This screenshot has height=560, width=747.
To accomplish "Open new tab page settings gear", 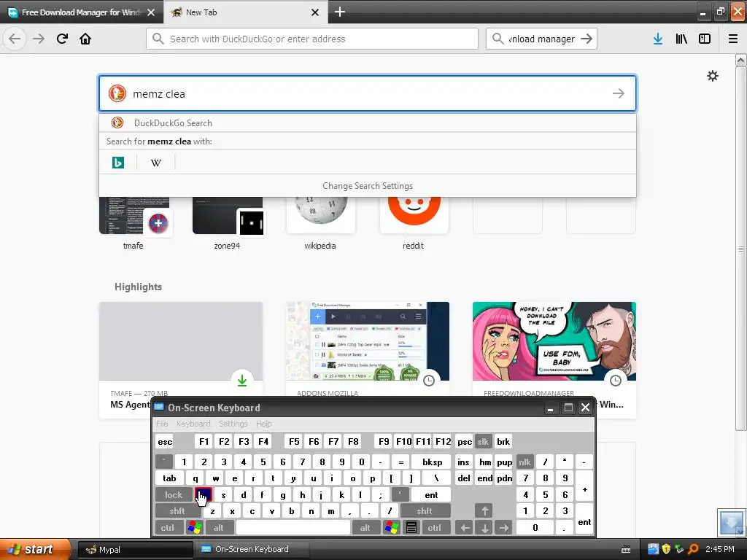I will 712,76.
